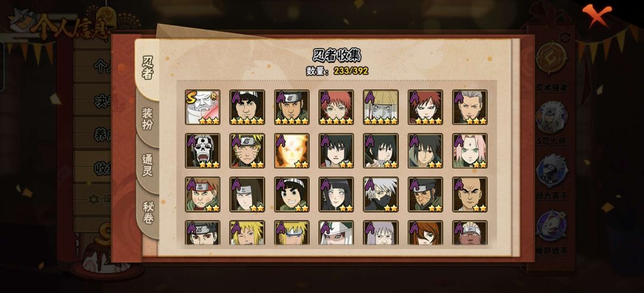Select the skull-masked ninja portrait

[x=203, y=151]
